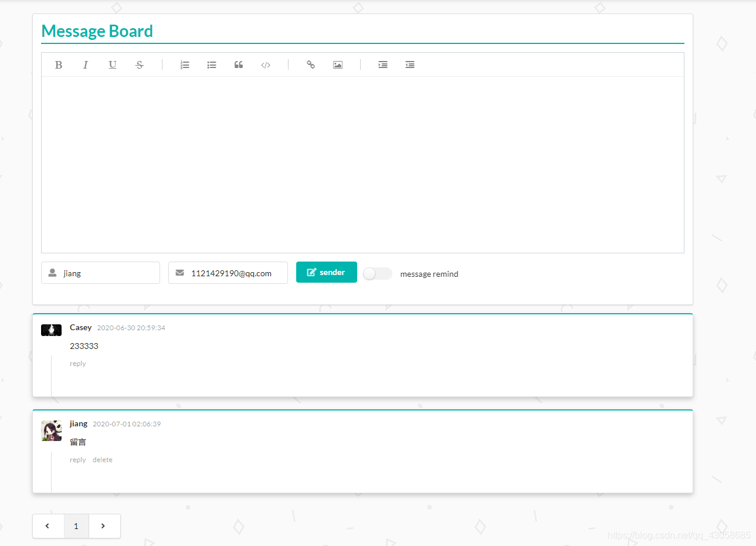756x546 pixels.
Task: Go to the next page of messages
Action: [x=104, y=526]
